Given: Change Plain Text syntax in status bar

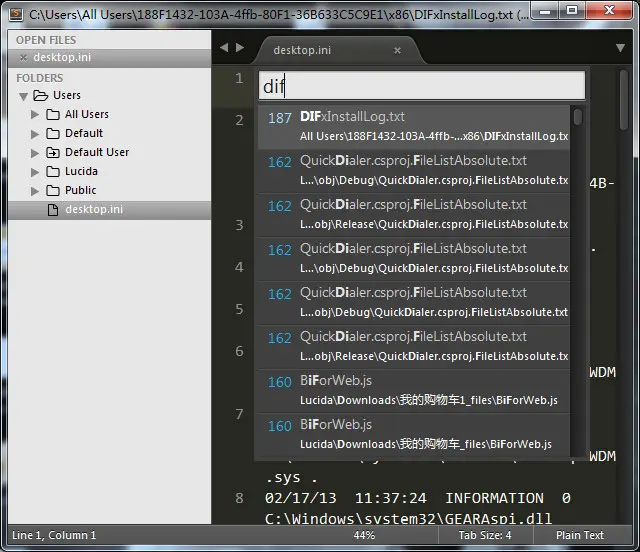Looking at the screenshot, I should (579, 535).
